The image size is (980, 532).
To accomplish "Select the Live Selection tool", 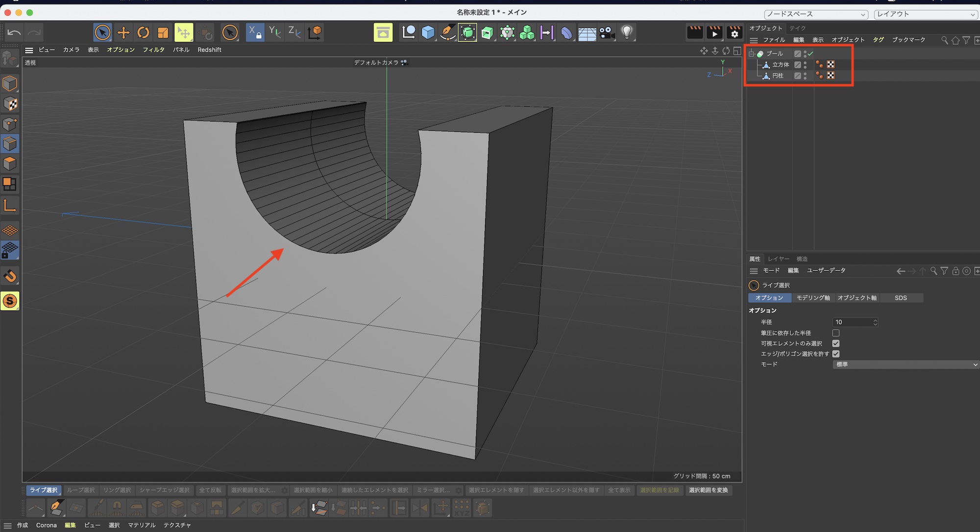I will [102, 32].
